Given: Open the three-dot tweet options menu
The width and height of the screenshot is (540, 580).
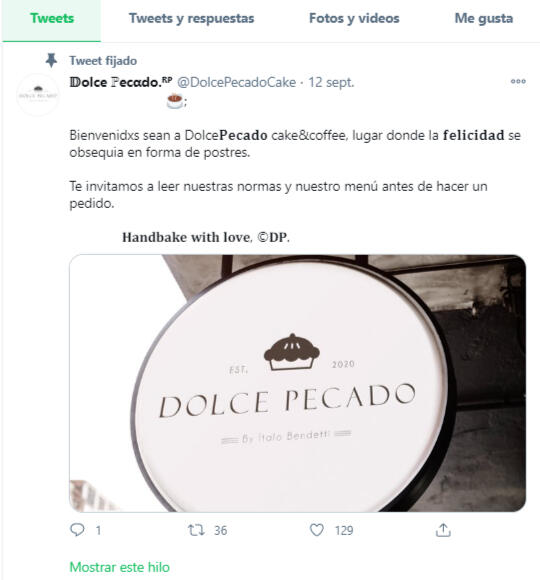Looking at the screenshot, I should [518, 81].
